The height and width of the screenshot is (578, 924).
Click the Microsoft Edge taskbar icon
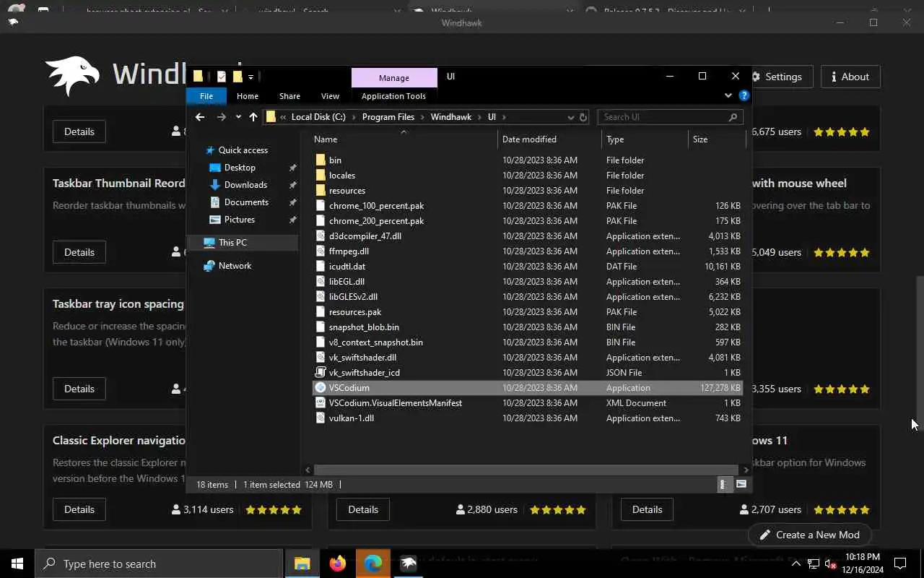[x=373, y=564]
